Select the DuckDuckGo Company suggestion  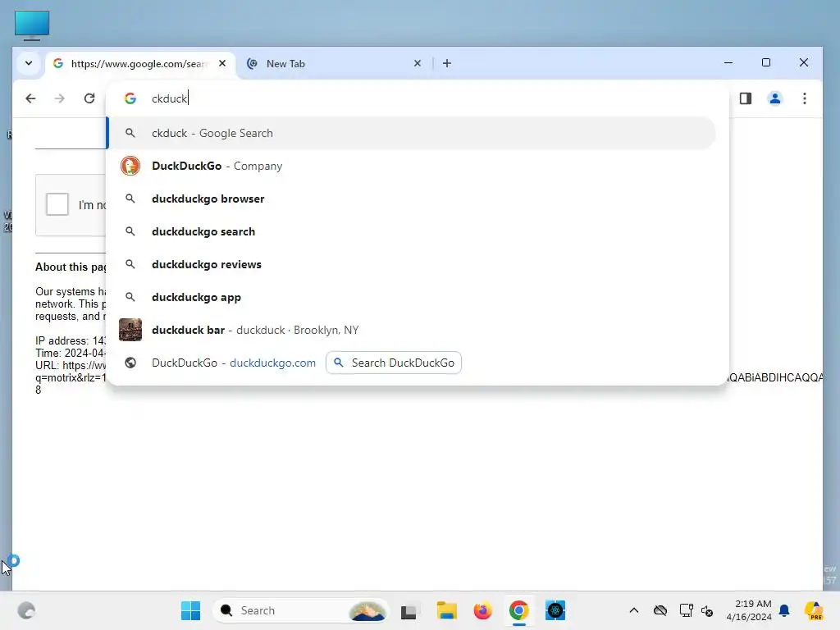[412, 166]
